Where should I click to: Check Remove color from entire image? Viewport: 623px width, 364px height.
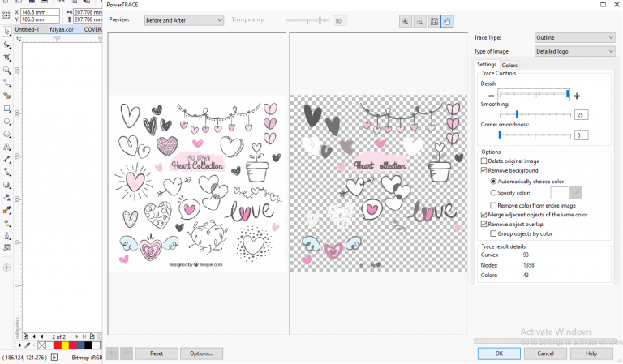[493, 205]
